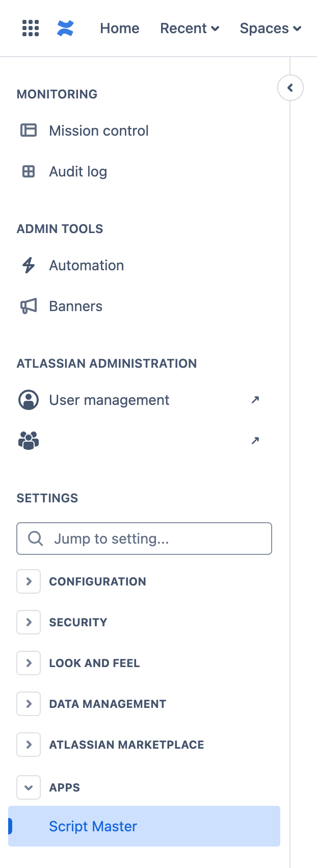The image size is (317, 868).
Task: Open the Recent dropdown menu
Action: coord(190,29)
